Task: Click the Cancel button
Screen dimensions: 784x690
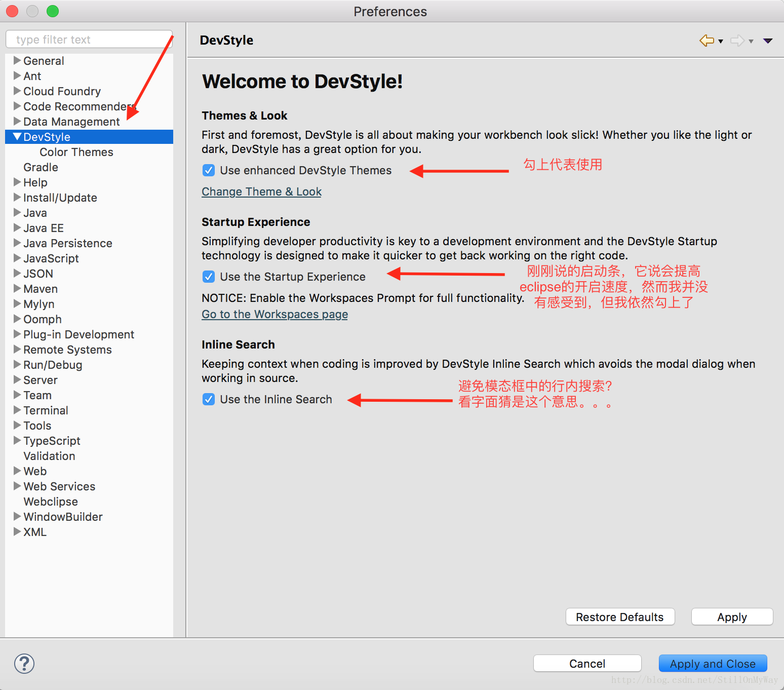Action: click(587, 663)
